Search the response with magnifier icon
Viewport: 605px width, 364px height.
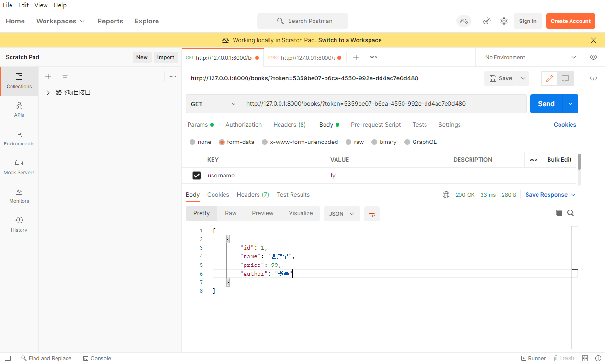[x=571, y=213]
